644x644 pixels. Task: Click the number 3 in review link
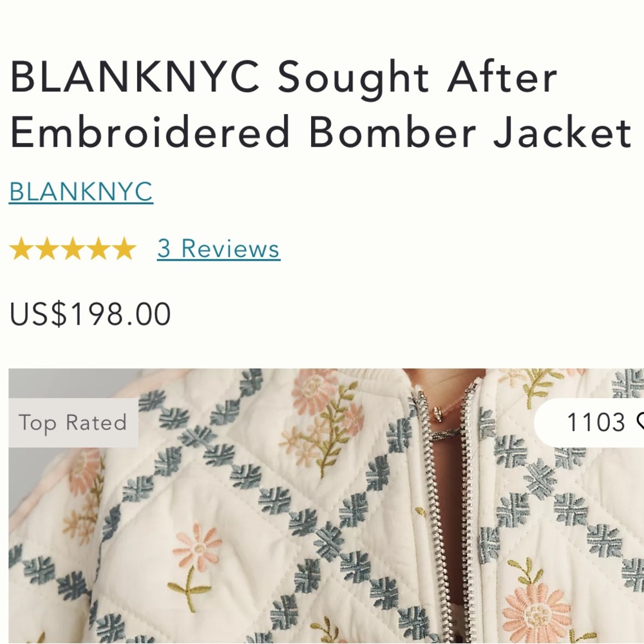click(164, 249)
